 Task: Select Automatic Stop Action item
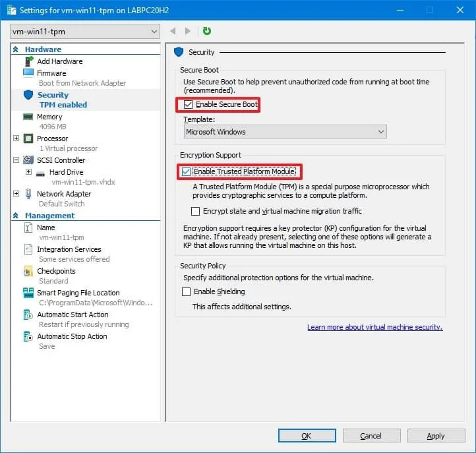coord(72,336)
